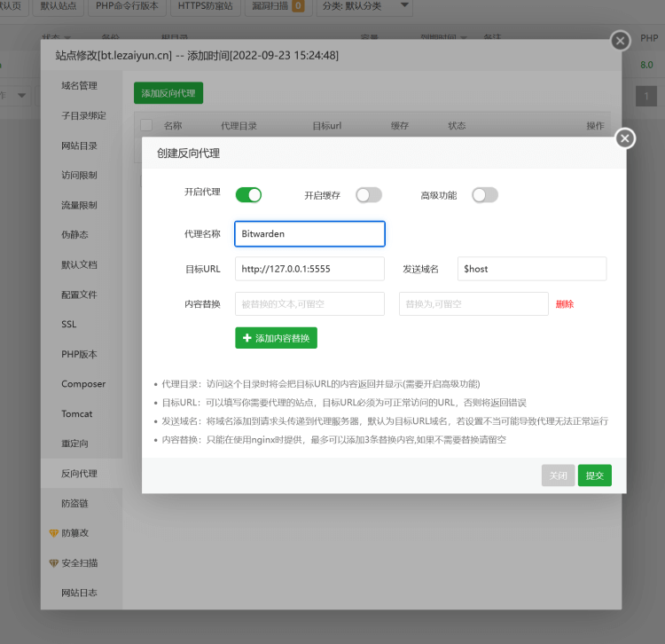The image size is (665, 644).
Task: Click the 代理目录 column header
Action: tap(239, 126)
